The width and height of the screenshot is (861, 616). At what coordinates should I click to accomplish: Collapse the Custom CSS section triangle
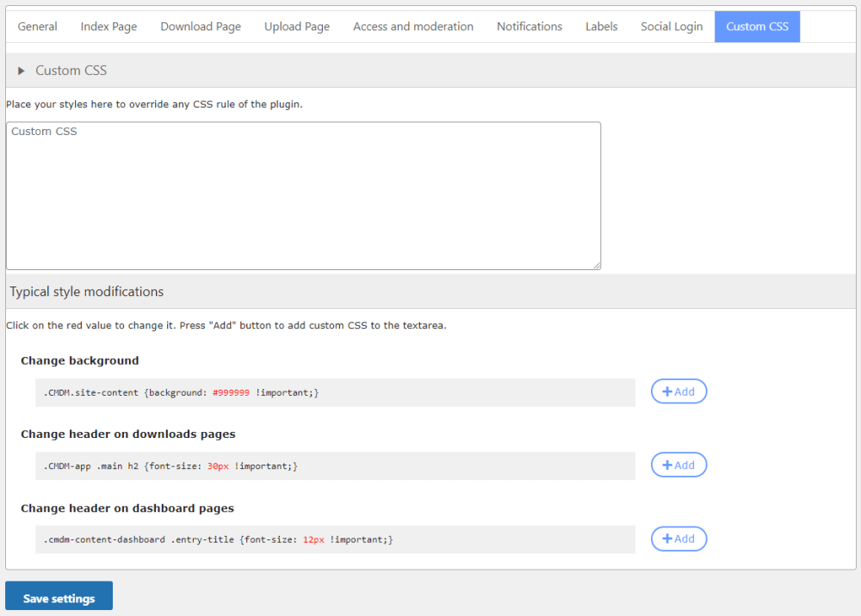pyautogui.click(x=22, y=71)
